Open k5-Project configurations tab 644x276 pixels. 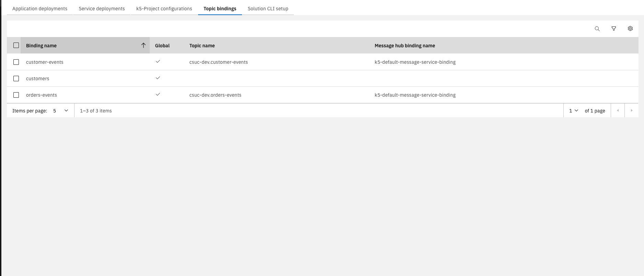click(164, 9)
